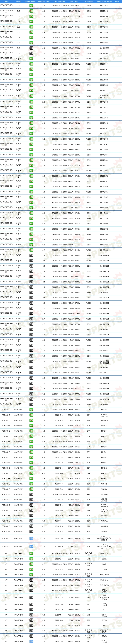This screenshot has width=122, height=644.
Task: Click diesel ON icon in Touareg CKDA row
Action: [31, 625]
